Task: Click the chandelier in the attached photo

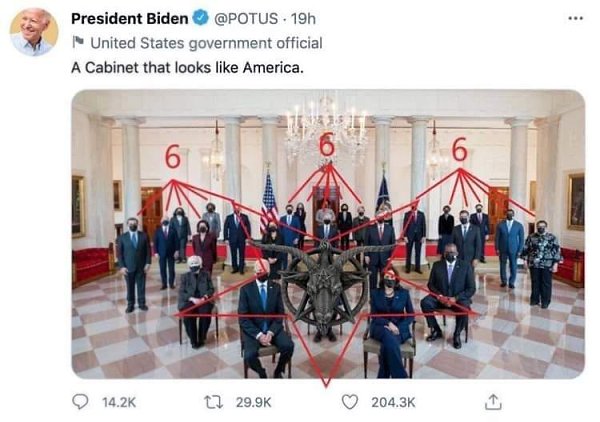Action: point(326,128)
